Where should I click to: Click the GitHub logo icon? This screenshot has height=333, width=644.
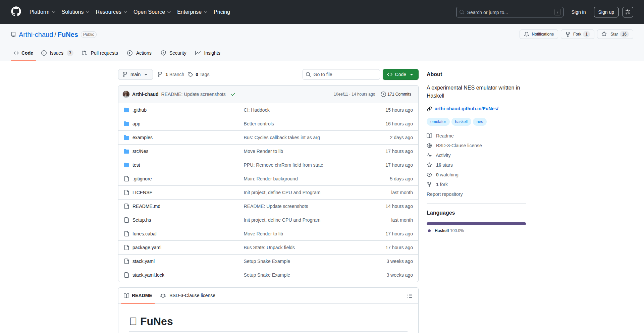(16, 12)
